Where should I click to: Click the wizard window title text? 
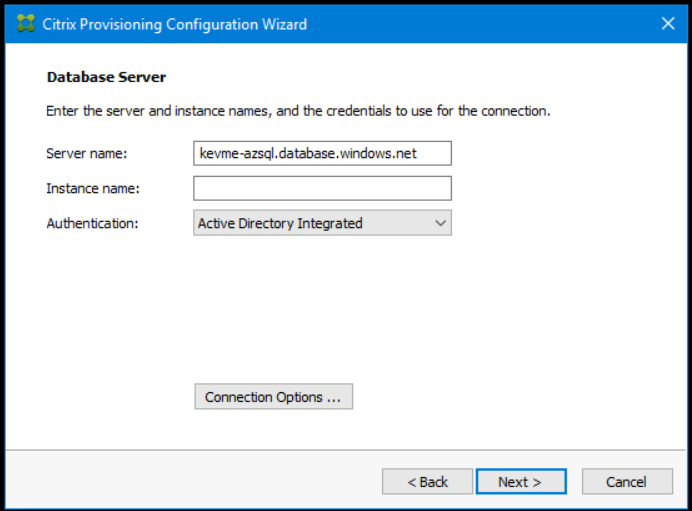point(175,24)
